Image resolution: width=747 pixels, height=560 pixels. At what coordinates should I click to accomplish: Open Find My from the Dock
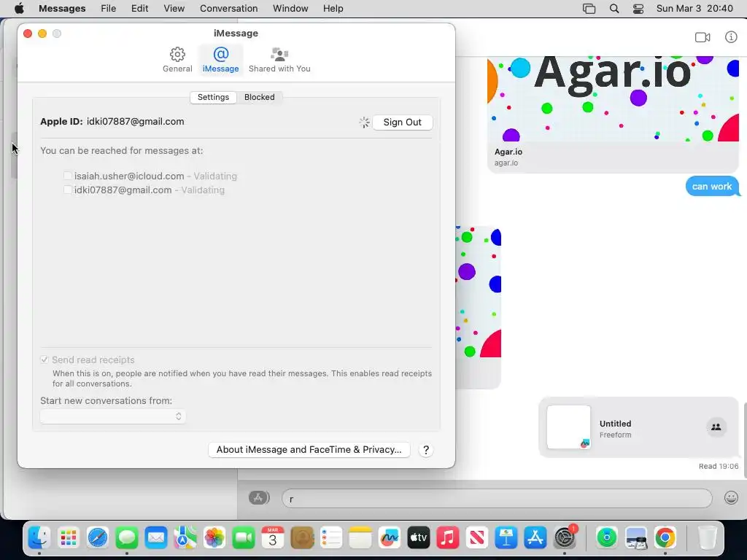point(606,538)
